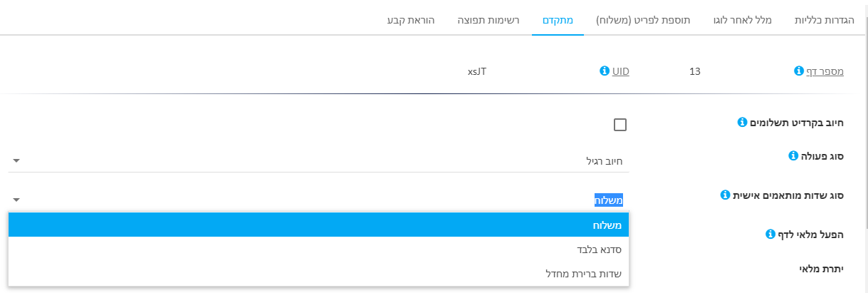Toggle the חיוב בקרדיט תשלומים checkbox
The image size is (868, 293).
(620, 125)
